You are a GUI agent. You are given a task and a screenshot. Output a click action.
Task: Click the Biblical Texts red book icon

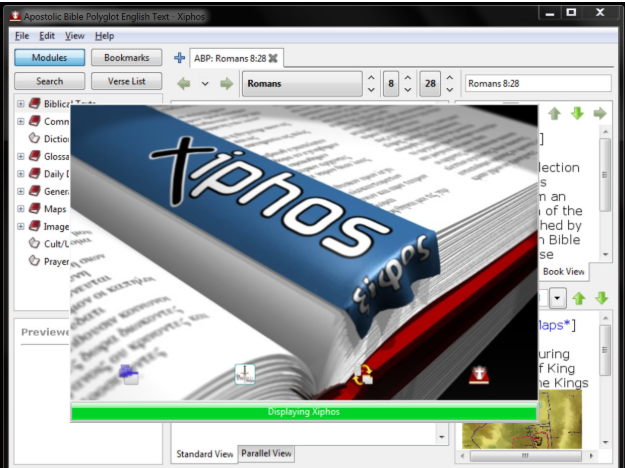35,103
